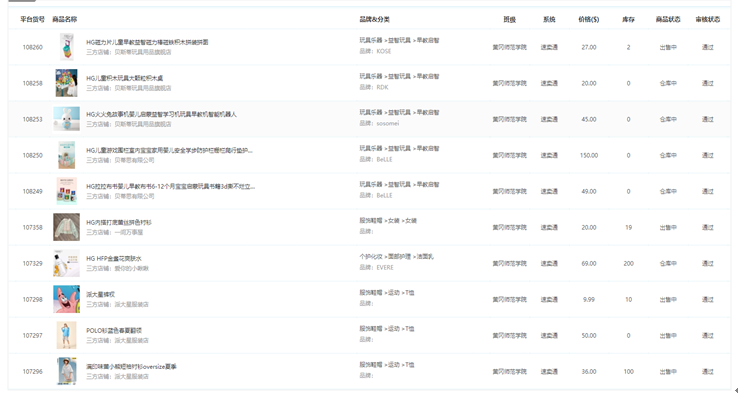Image resolution: width=738 pixels, height=395 pixels.
Task: Open the HFP toner bottle thumbnail
Action: 66,263
